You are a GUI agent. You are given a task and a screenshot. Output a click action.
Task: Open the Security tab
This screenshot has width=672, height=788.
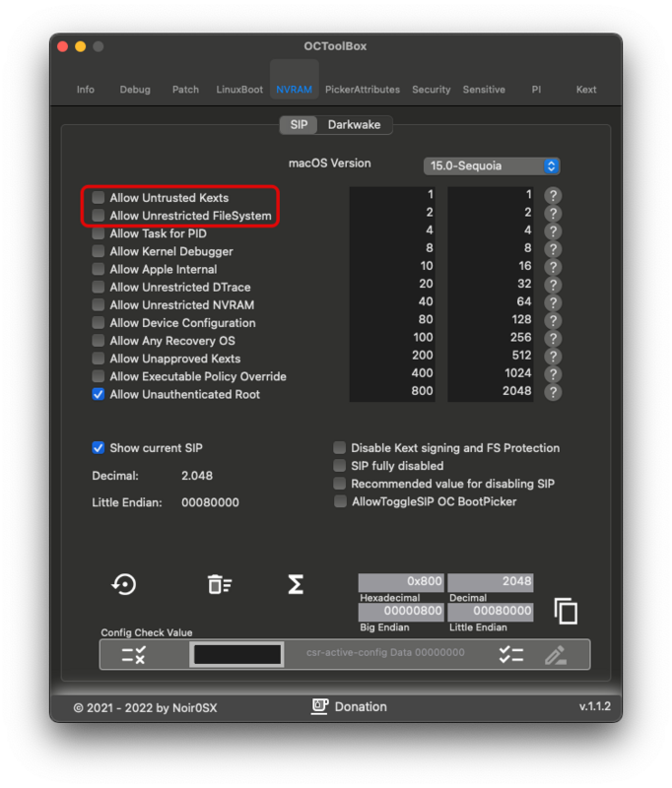point(432,90)
